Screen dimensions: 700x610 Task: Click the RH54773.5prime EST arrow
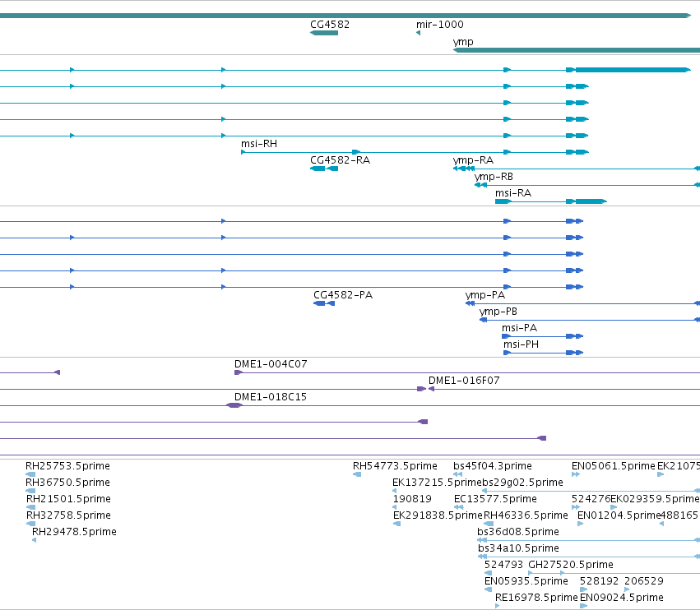[x=357, y=474]
